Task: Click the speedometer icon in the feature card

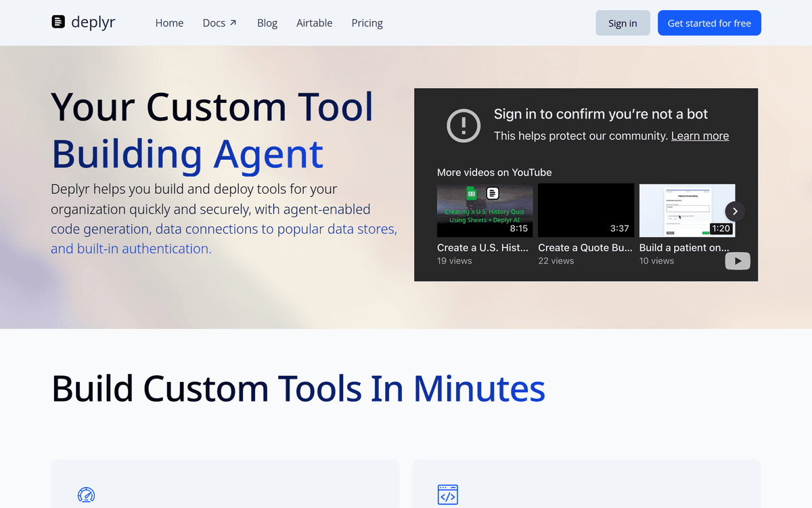Action: coord(87,495)
